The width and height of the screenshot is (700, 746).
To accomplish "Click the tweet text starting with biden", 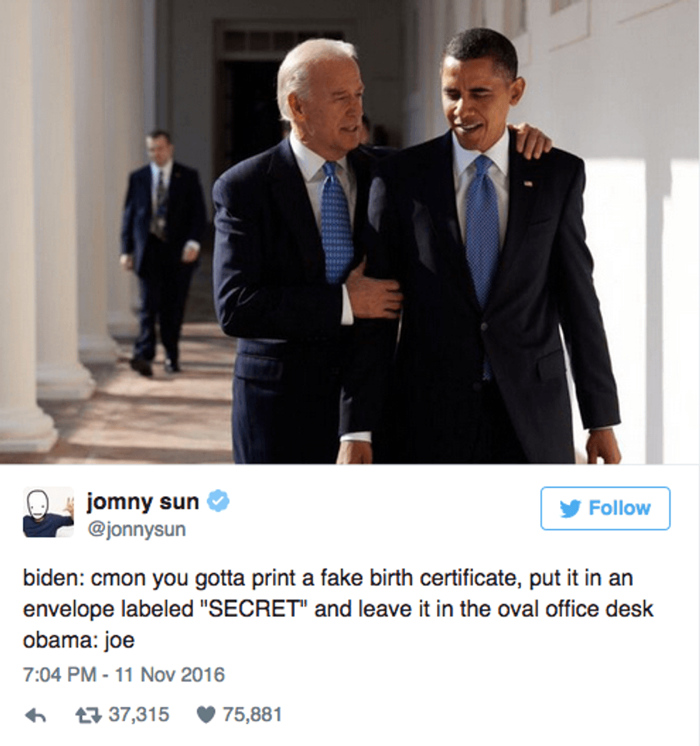I will pyautogui.click(x=338, y=609).
